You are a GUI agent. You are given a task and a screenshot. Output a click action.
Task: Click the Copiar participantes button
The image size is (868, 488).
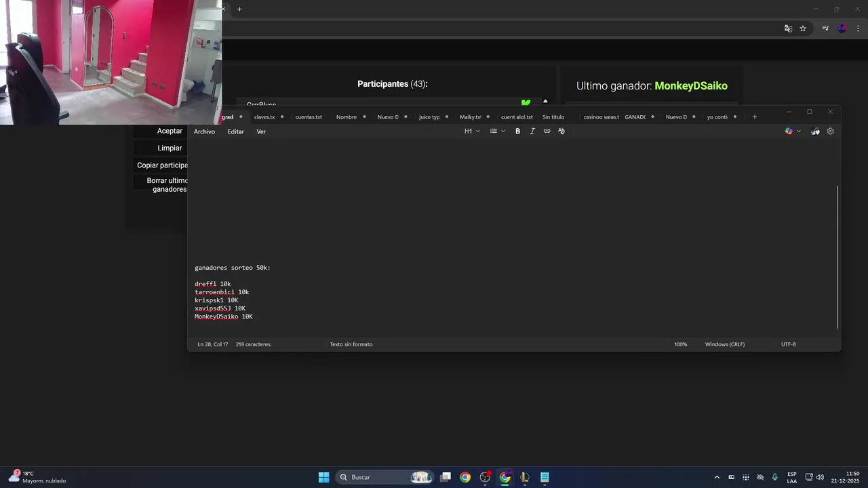pyautogui.click(x=162, y=165)
